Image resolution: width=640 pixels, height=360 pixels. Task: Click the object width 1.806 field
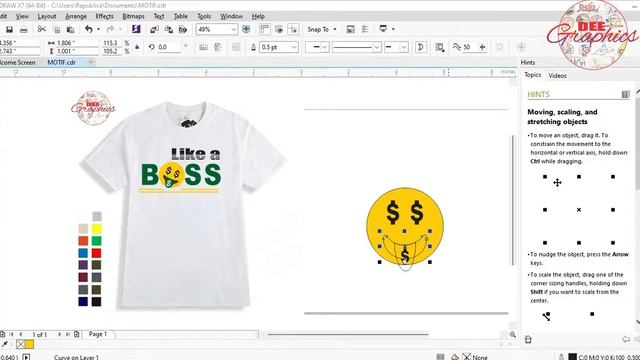pos(77,43)
